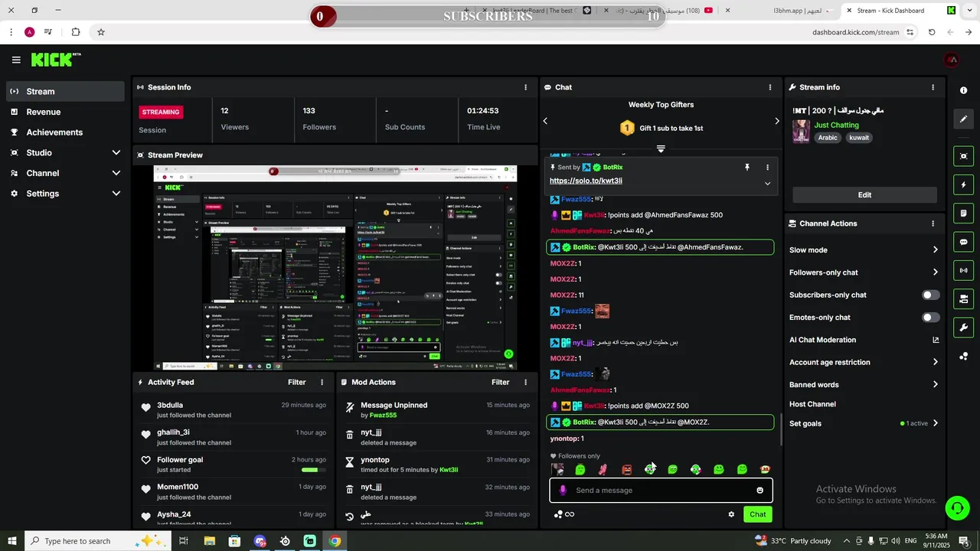
Task: Click the stream preview capture icon in right rail
Action: (963, 156)
